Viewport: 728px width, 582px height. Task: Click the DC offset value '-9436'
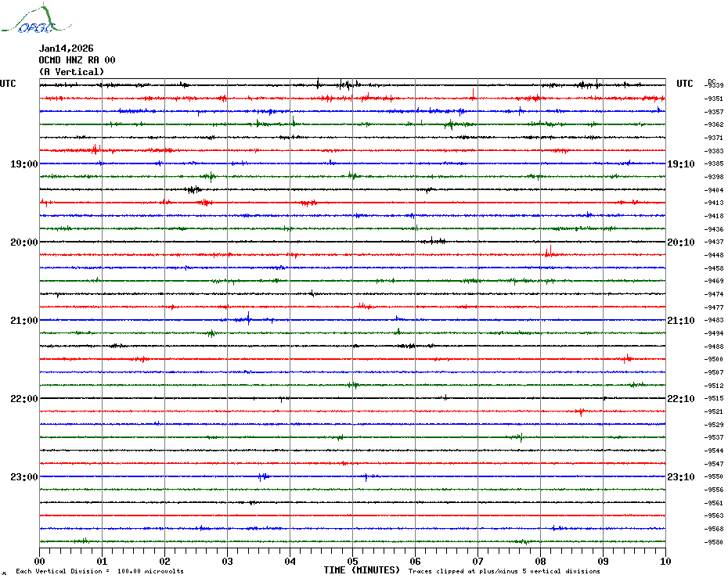tap(714, 229)
